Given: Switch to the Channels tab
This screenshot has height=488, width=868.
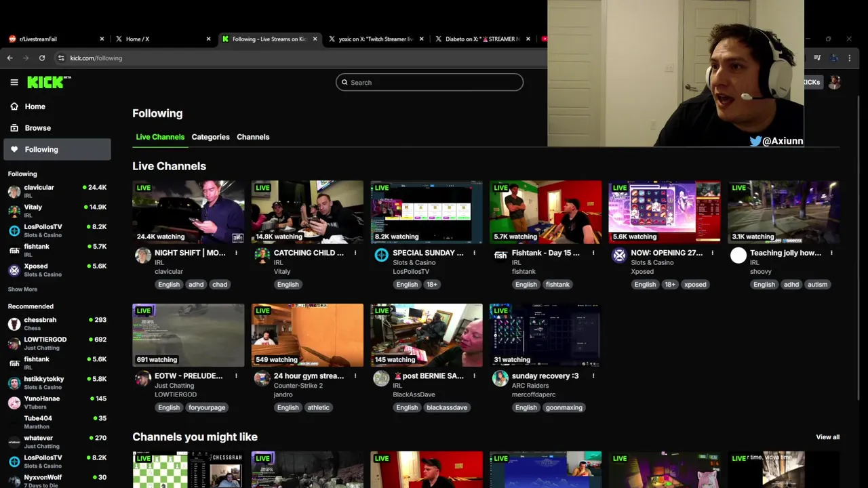Looking at the screenshot, I should click(253, 137).
